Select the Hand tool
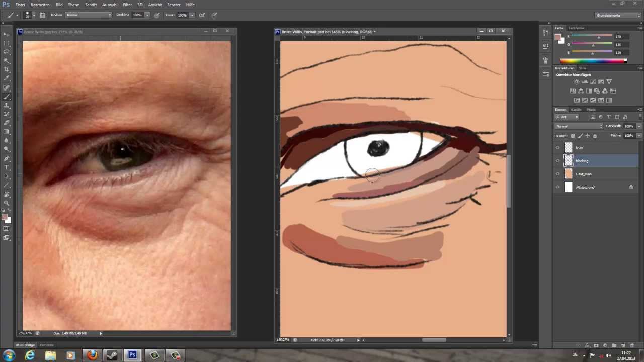Screen dimensions: 644x362 pyautogui.click(x=7, y=194)
